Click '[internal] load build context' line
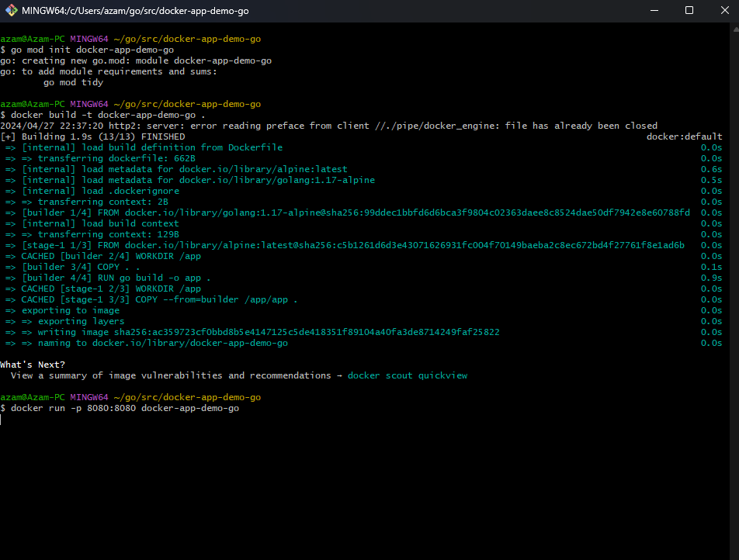This screenshot has height=560, width=739. 92,223
